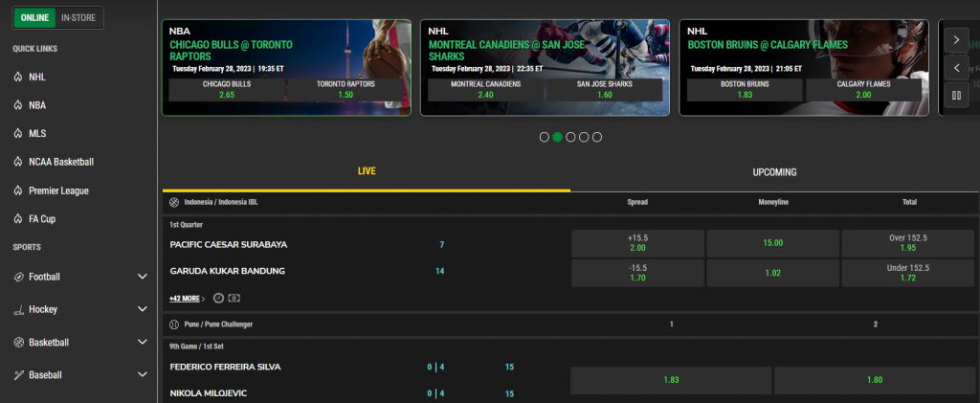Select Federico Ferreira Silva odds 1.83
The height and width of the screenshot is (403, 980).
[671, 380]
